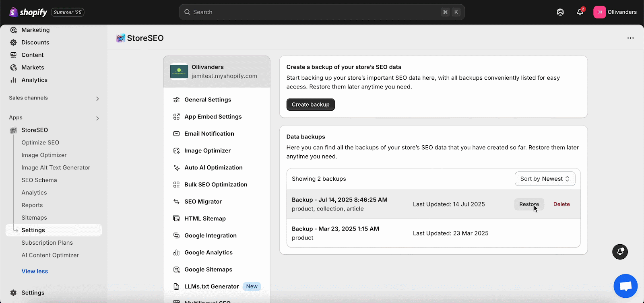Viewport: 644px width, 303px height.
Task: Click the Auto AI Optimization sparkle icon
Action: coord(176,167)
